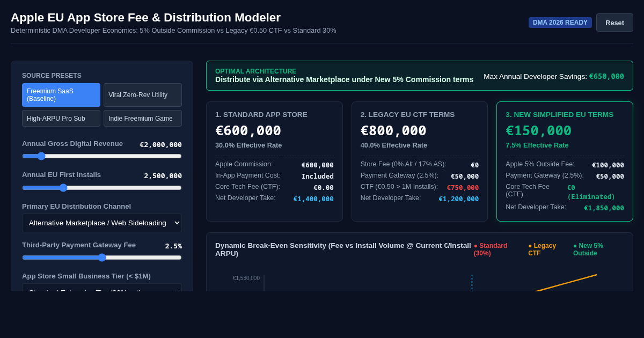Select the Viral Zero-Rev Utility preset

click(143, 95)
